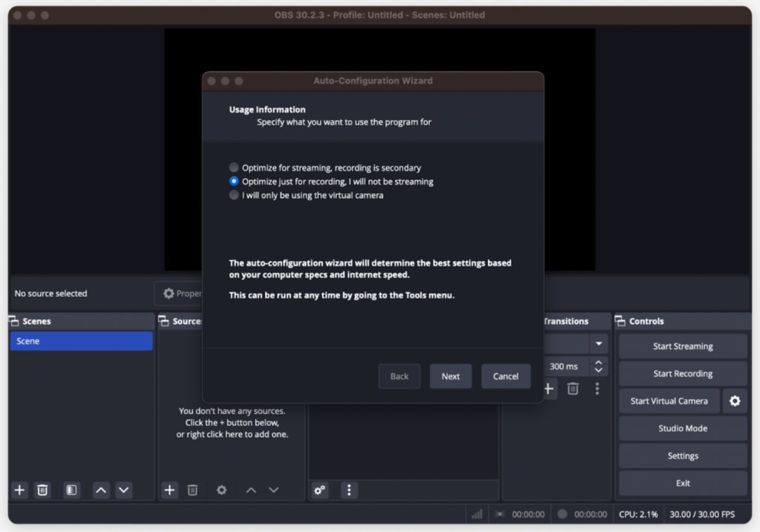Remove source with trash icon in Sources
760x532 pixels.
click(192, 490)
